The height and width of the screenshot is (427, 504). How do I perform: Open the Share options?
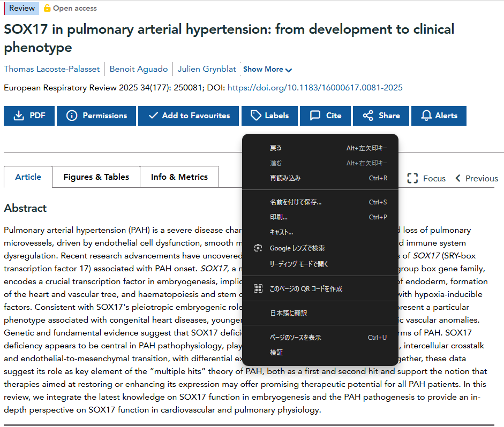pyautogui.click(x=381, y=116)
